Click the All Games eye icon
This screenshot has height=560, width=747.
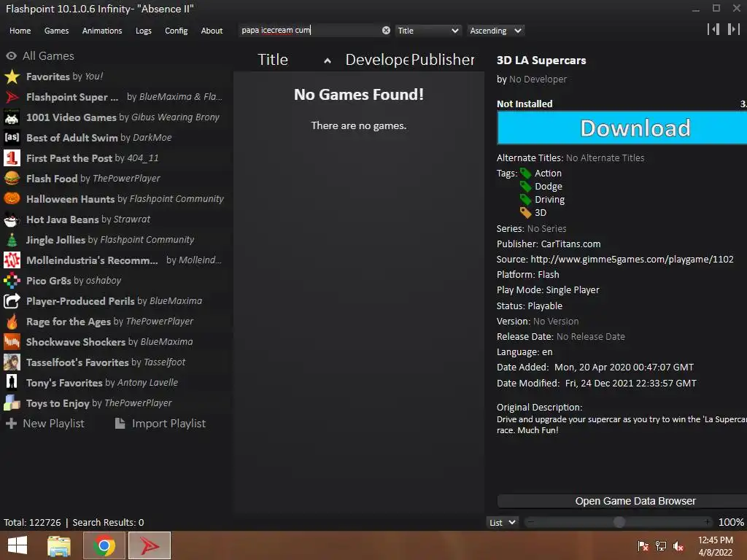12,55
